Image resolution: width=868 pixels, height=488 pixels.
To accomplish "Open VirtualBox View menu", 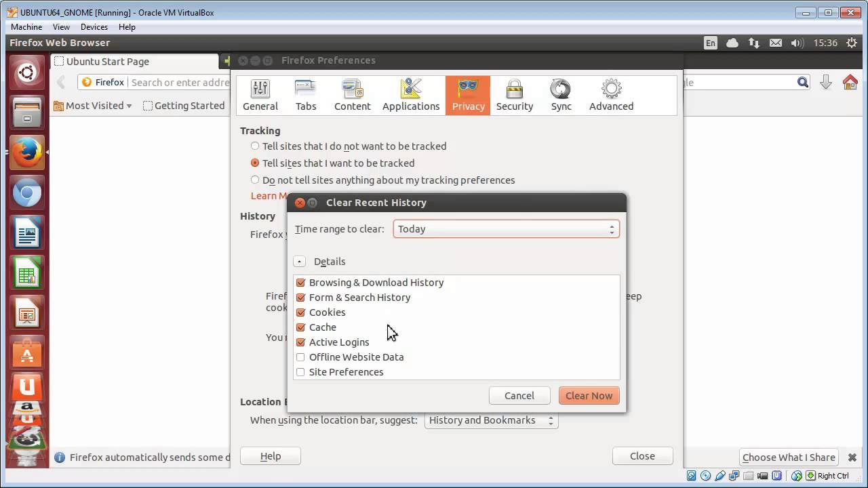I will [x=61, y=27].
